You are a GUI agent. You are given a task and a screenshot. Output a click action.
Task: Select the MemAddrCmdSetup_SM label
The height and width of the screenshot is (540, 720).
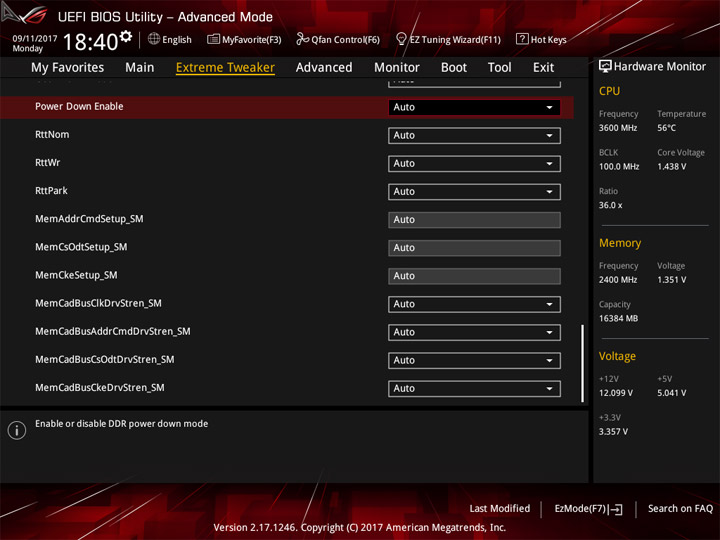pyautogui.click(x=89, y=219)
